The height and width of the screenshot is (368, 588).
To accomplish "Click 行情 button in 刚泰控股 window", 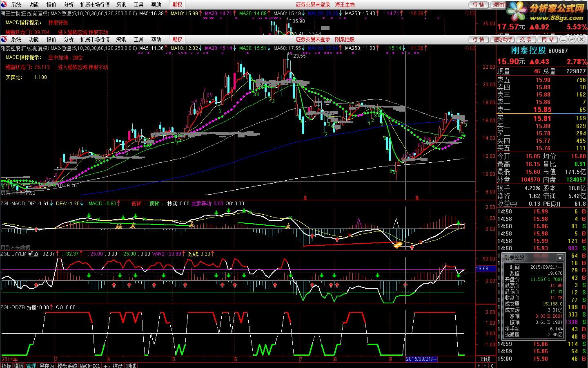I will pyautogui.click(x=479, y=39).
